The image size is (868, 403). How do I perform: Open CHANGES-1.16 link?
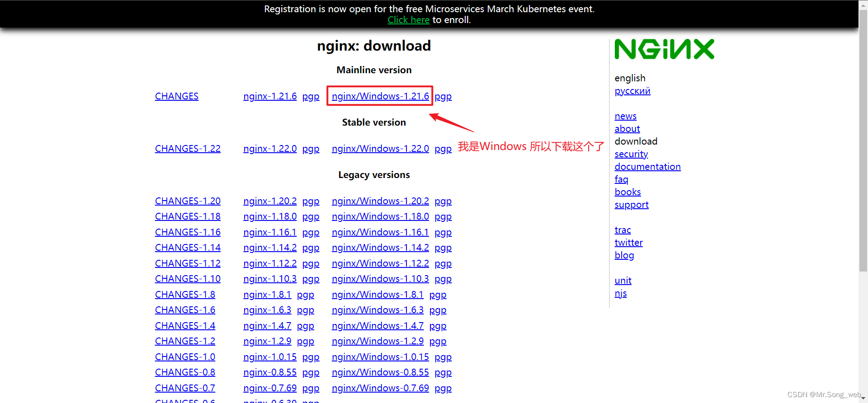[x=188, y=232]
